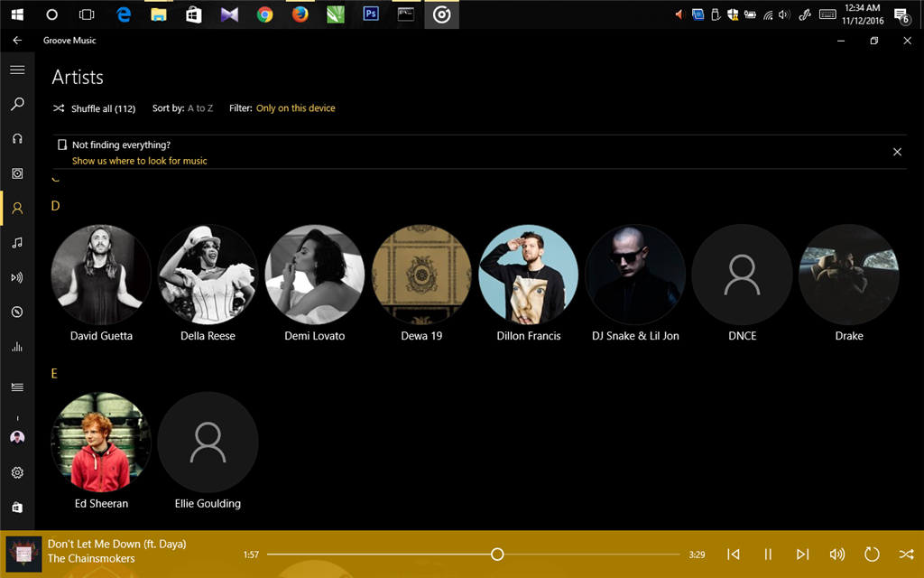Open Dewa 19 artist image

point(421,275)
